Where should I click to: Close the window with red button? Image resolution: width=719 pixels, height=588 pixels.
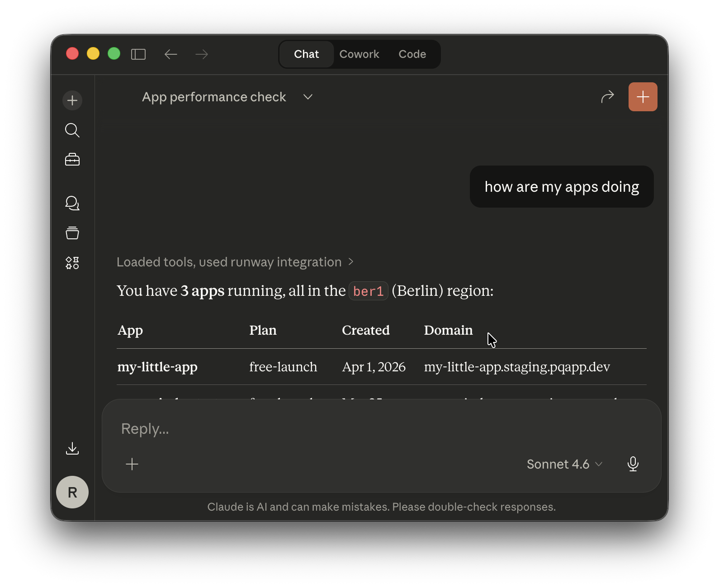point(72,54)
